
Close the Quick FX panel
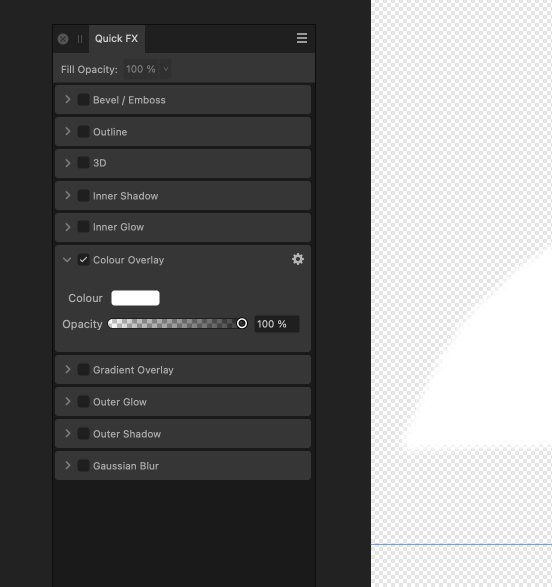(x=63, y=39)
